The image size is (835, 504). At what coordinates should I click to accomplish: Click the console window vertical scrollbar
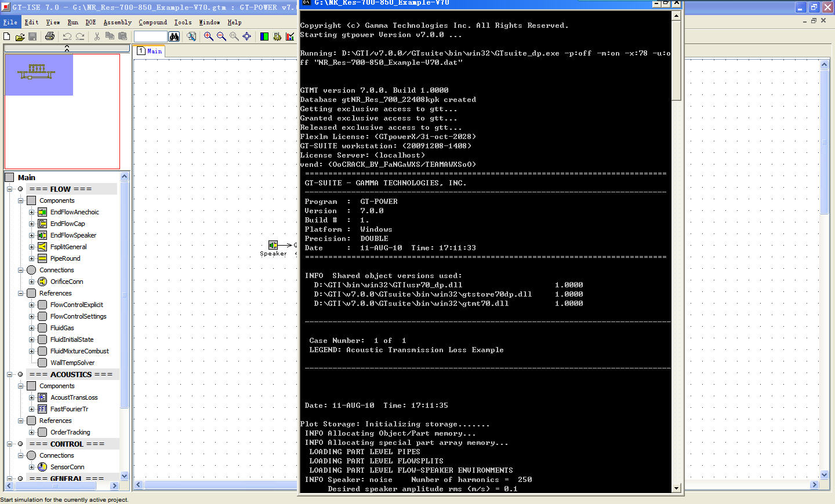click(676, 251)
